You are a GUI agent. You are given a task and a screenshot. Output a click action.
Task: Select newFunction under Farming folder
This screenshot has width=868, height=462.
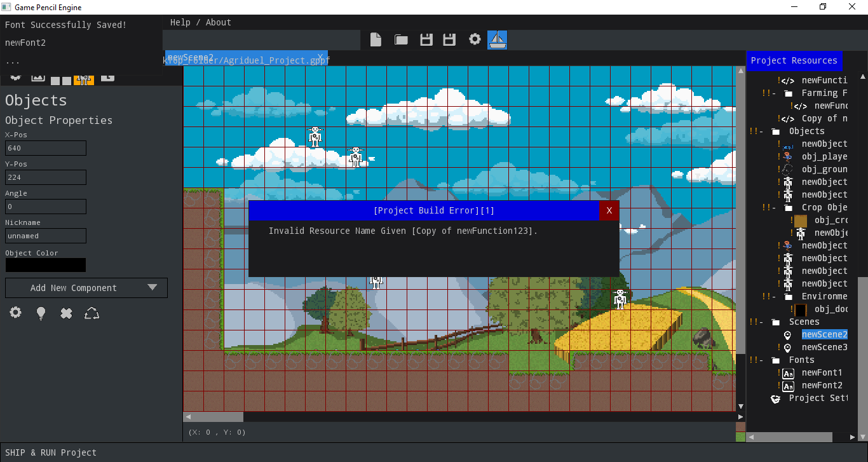[x=831, y=106]
